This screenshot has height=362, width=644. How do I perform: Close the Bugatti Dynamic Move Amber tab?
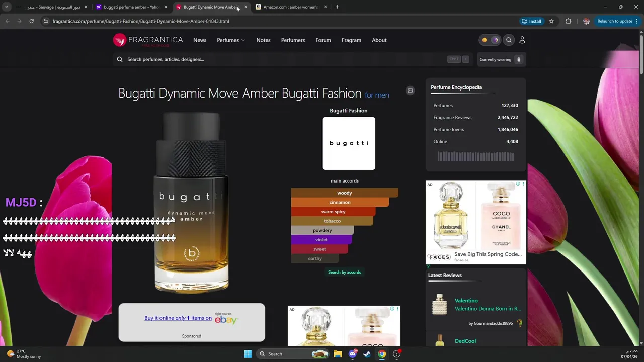pos(246,7)
